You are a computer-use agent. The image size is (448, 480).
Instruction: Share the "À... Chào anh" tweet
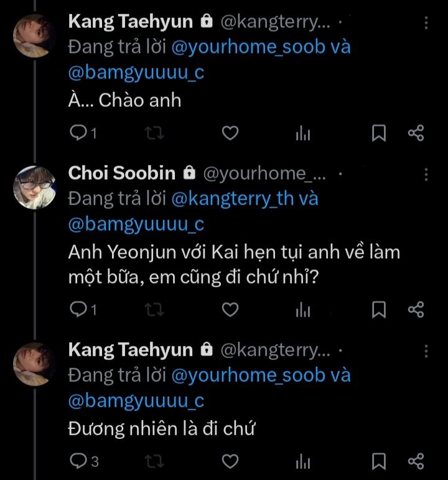[x=416, y=133]
